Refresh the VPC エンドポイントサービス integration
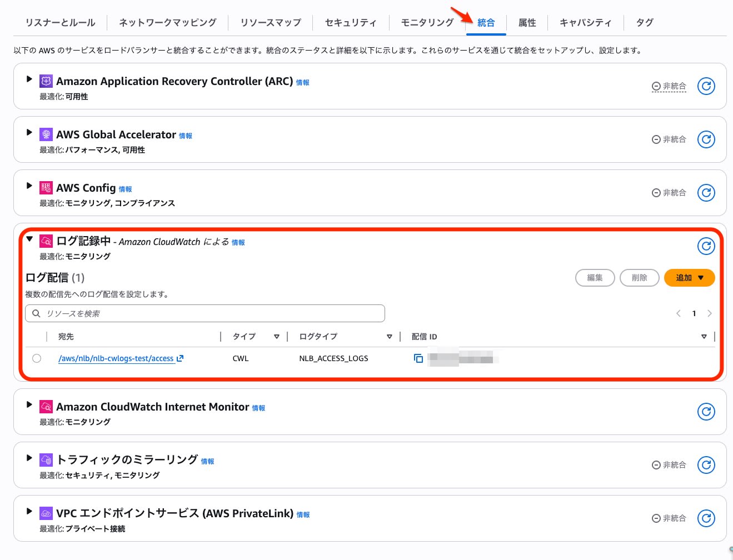The width and height of the screenshot is (733, 560). coord(706,518)
